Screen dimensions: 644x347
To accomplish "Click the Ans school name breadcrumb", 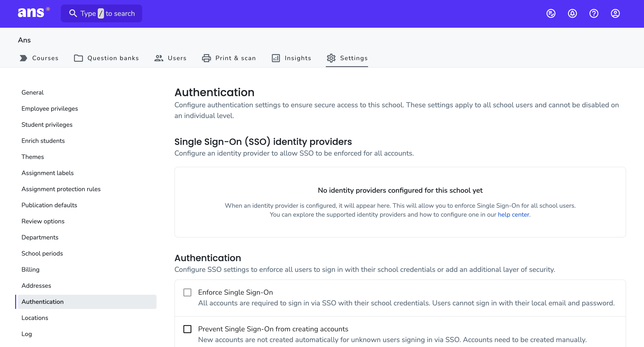I will (x=24, y=40).
